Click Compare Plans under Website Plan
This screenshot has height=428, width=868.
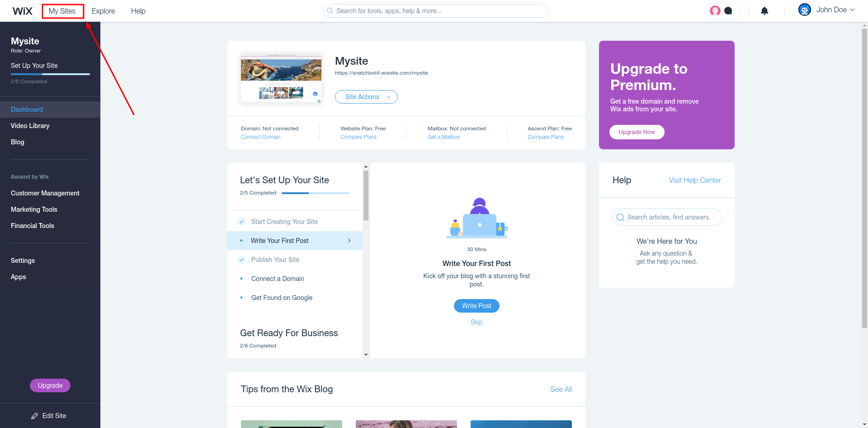point(359,137)
